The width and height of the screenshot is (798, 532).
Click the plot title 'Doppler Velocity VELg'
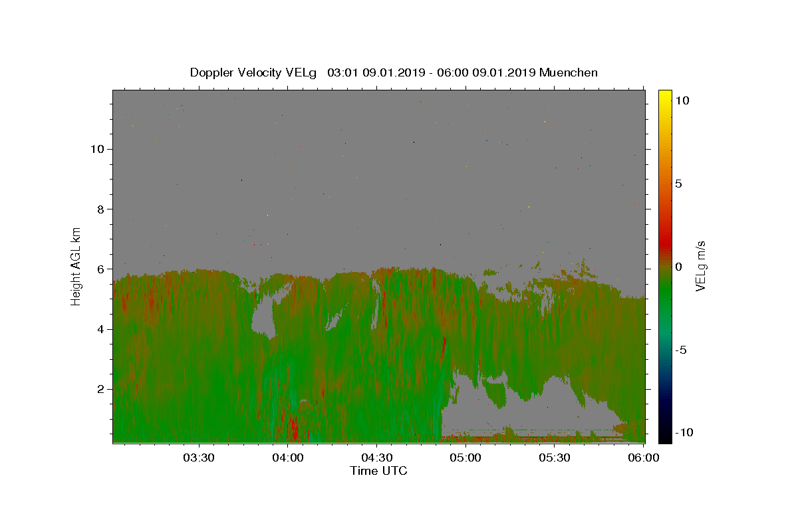[x=254, y=72]
